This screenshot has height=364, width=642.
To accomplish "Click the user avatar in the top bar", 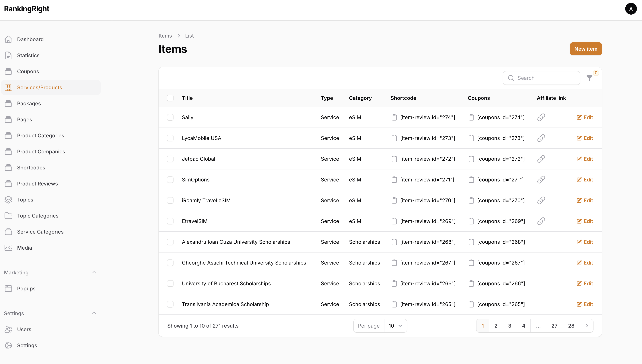I will tap(631, 9).
